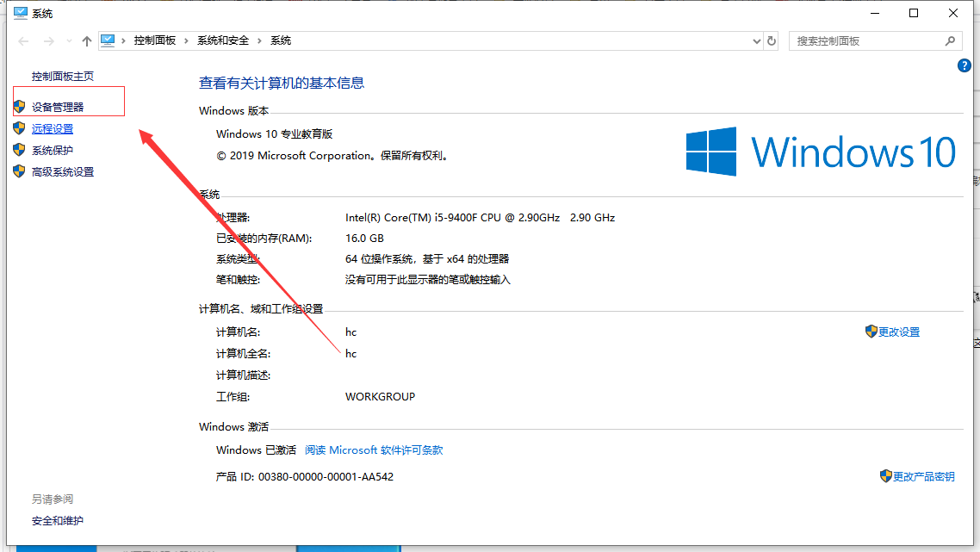Maximize the 系统 window
The image size is (980, 552).
click(x=914, y=13)
